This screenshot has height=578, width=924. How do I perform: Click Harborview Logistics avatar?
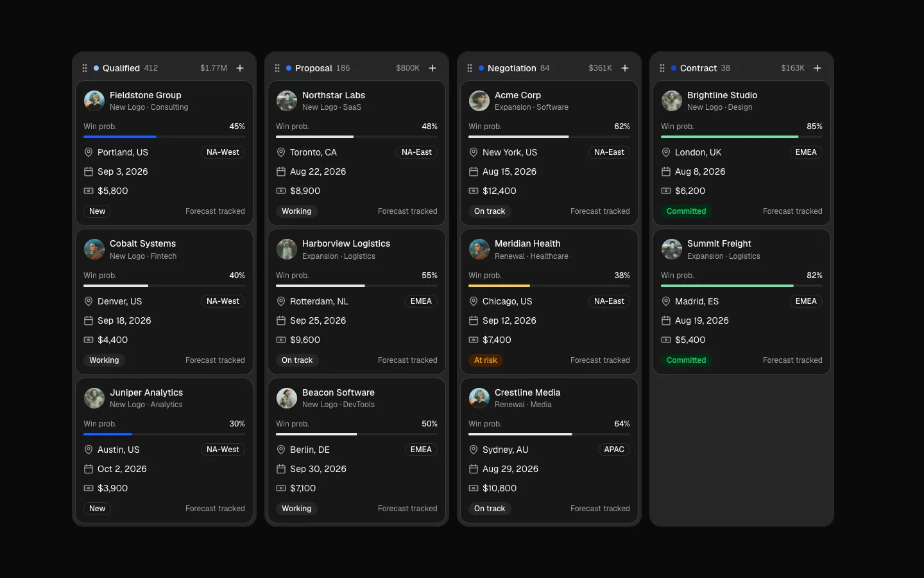tap(287, 249)
